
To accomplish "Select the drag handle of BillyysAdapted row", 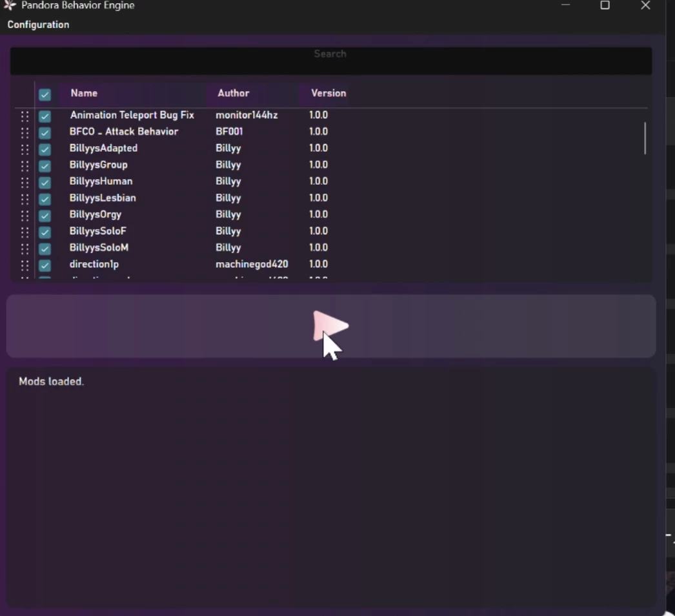I will [x=25, y=149].
